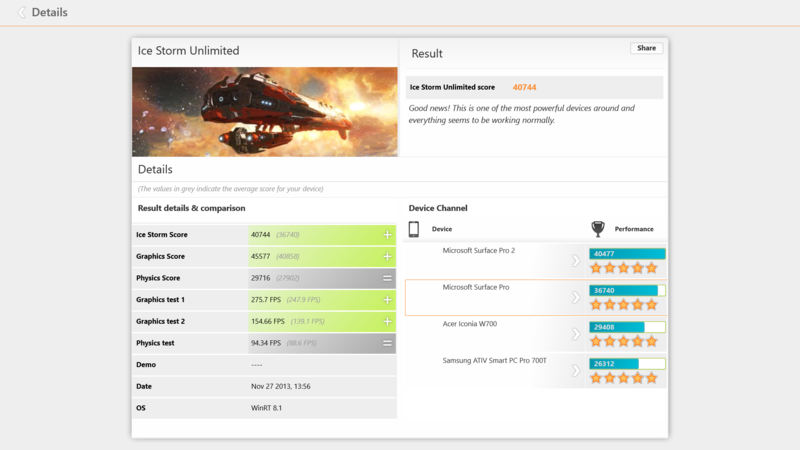Image resolution: width=800 pixels, height=450 pixels.
Task: Expand the Graphics test 1 plus icon
Action: [387, 300]
